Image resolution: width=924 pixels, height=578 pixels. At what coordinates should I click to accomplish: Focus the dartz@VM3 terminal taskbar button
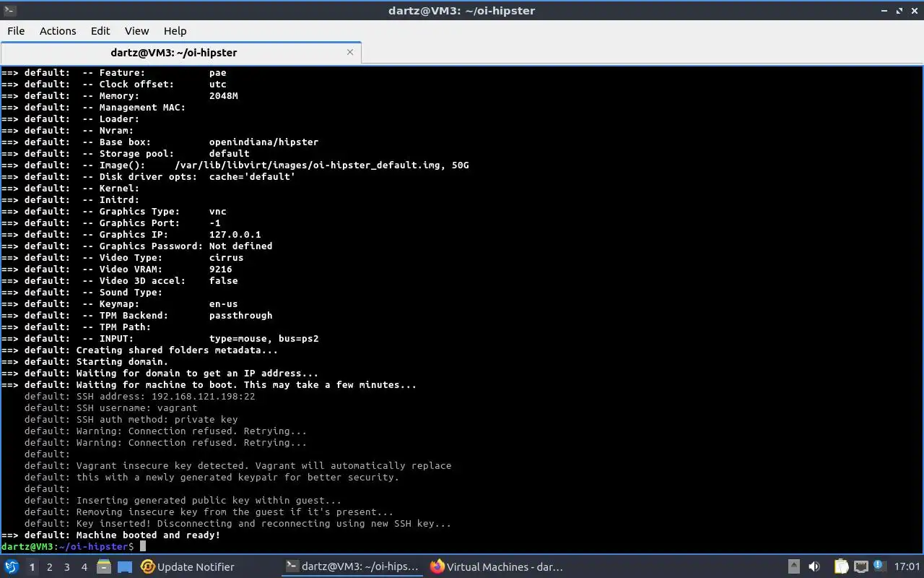pyautogui.click(x=352, y=567)
